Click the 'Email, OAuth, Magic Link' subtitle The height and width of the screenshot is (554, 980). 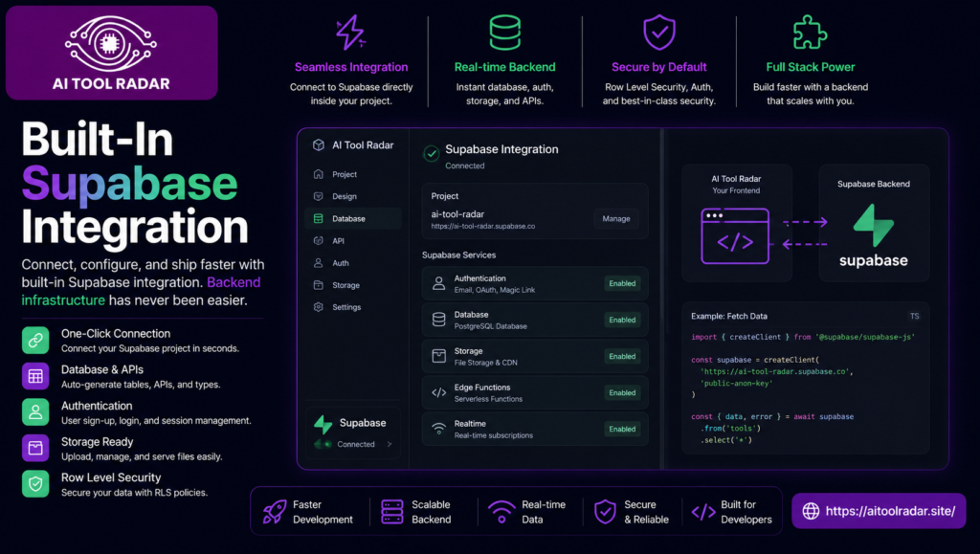pyautogui.click(x=495, y=290)
